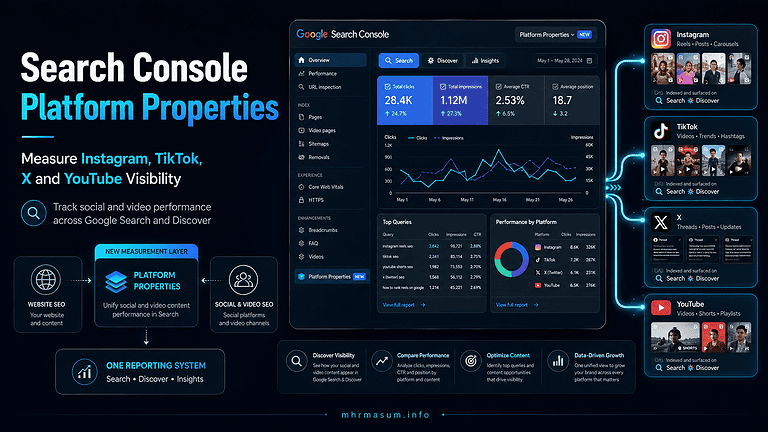
Task: Toggle the Total impressions checkbox
Action: click(443, 87)
